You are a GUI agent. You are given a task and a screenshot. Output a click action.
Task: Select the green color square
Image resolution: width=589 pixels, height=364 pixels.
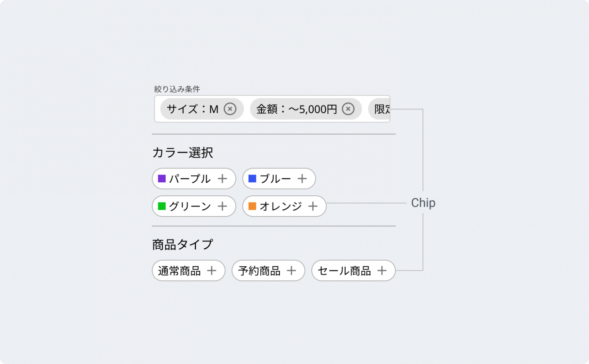click(x=162, y=206)
